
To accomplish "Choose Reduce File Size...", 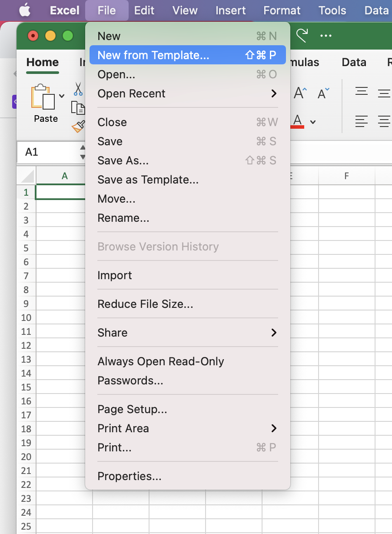I will point(188,304).
